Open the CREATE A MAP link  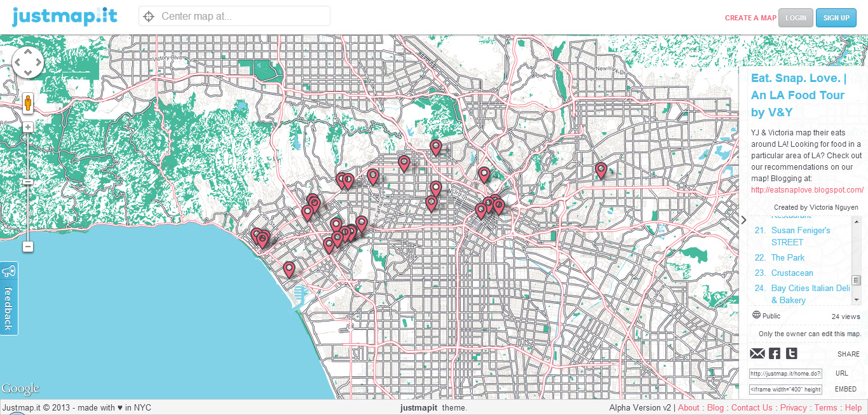pyautogui.click(x=750, y=18)
